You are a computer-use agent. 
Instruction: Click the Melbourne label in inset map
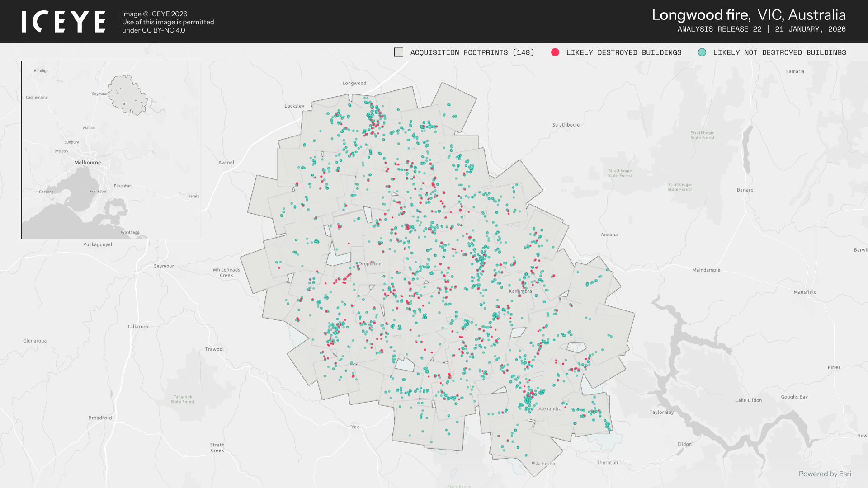(x=88, y=163)
